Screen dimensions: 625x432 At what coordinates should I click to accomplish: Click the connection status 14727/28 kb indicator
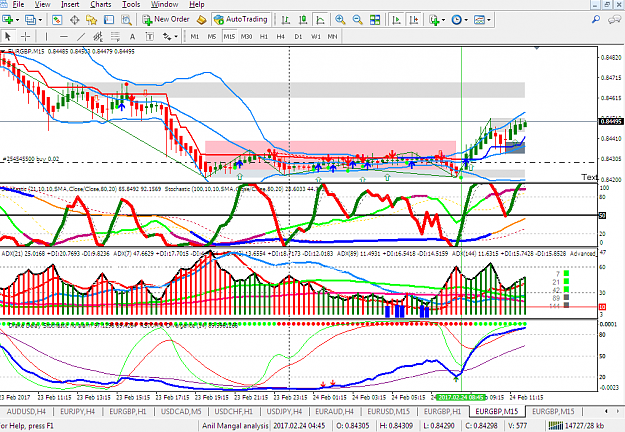(x=576, y=426)
